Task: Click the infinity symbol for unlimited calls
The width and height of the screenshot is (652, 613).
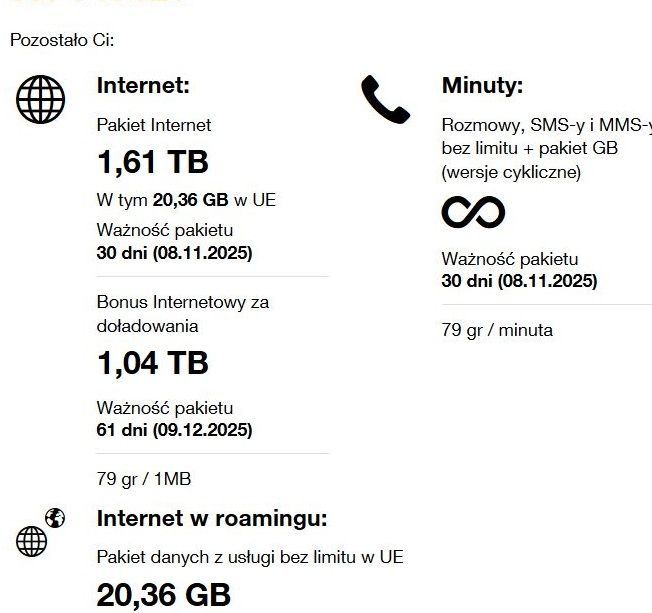Action: coord(473,212)
